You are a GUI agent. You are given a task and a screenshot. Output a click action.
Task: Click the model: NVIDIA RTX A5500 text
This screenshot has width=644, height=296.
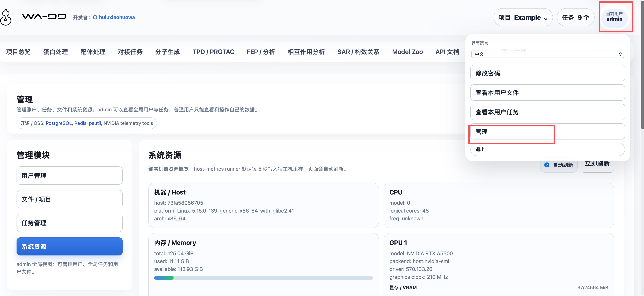click(x=421, y=254)
